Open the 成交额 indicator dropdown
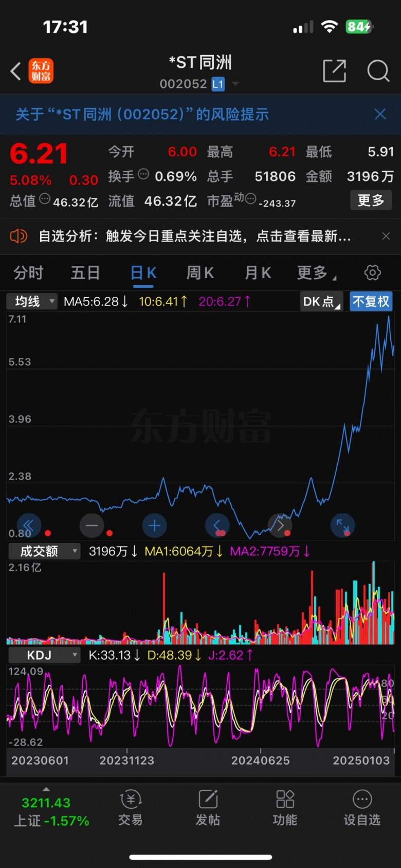The height and width of the screenshot is (868, 401). [x=44, y=551]
